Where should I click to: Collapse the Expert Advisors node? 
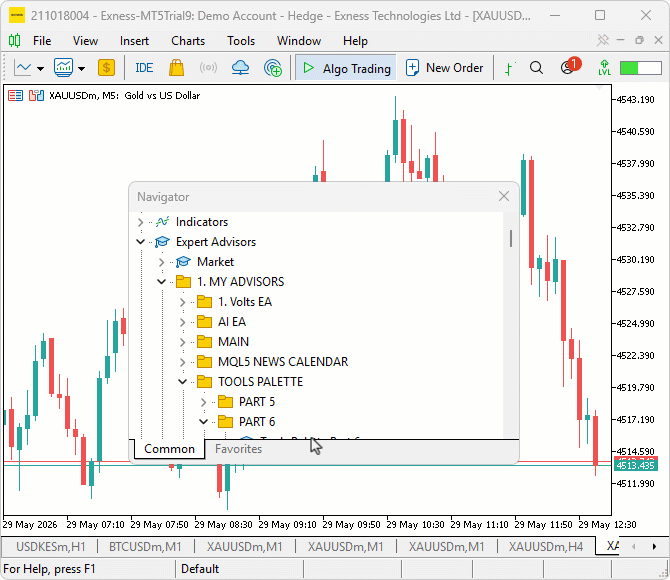coord(140,242)
